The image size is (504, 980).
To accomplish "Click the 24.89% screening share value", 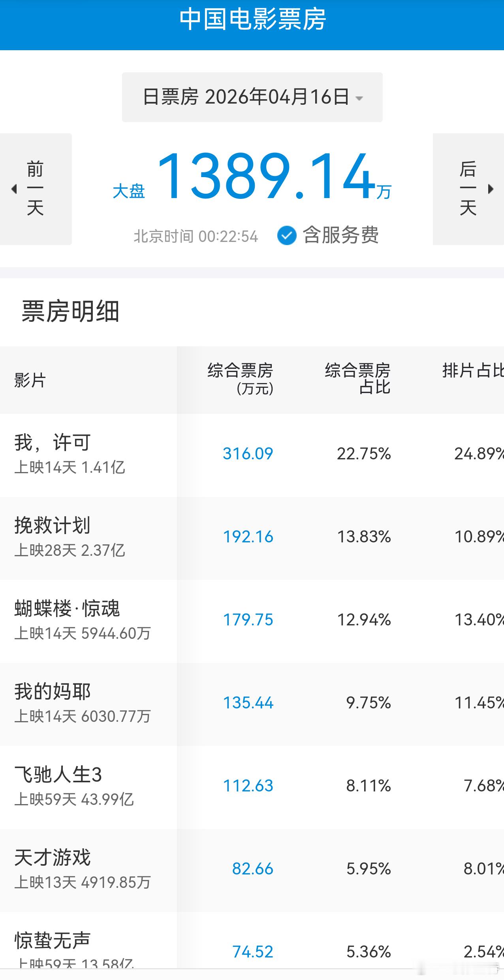I will click(x=479, y=454).
